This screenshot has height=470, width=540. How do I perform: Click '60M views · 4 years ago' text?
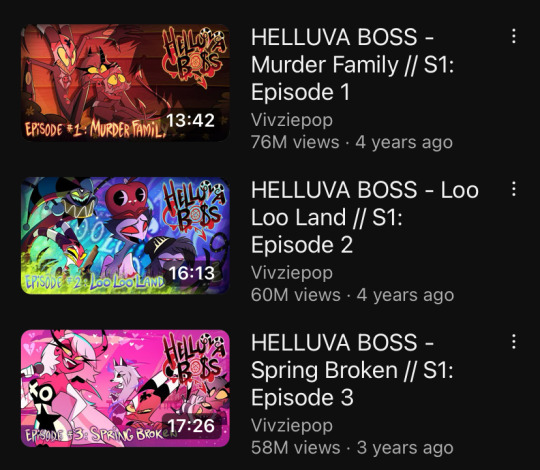(x=352, y=295)
